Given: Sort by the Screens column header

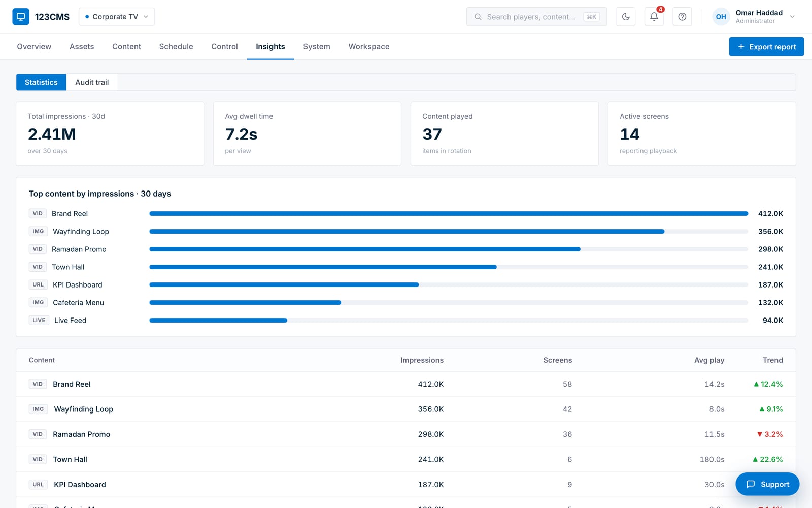Looking at the screenshot, I should [557, 360].
